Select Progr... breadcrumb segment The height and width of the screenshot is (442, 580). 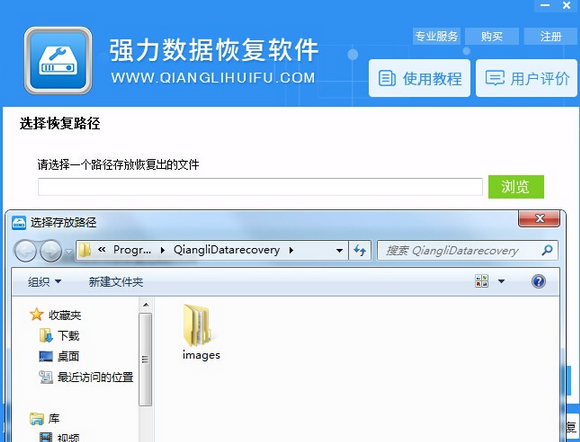(132, 250)
